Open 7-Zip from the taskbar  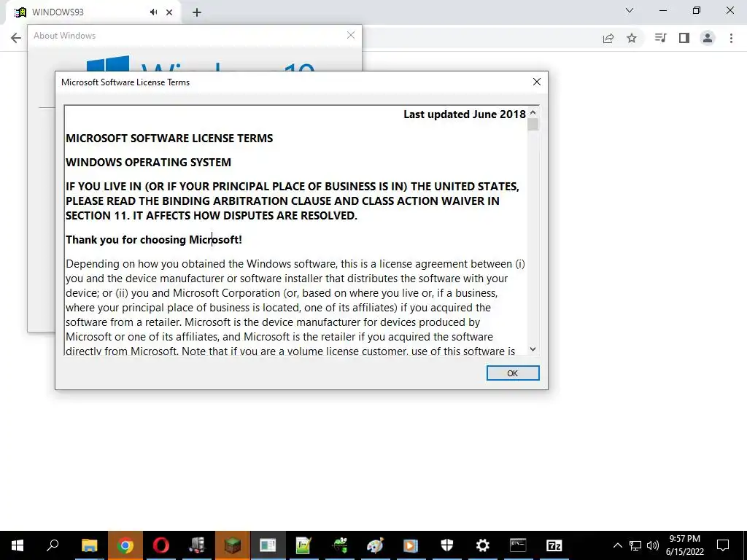(x=554, y=545)
